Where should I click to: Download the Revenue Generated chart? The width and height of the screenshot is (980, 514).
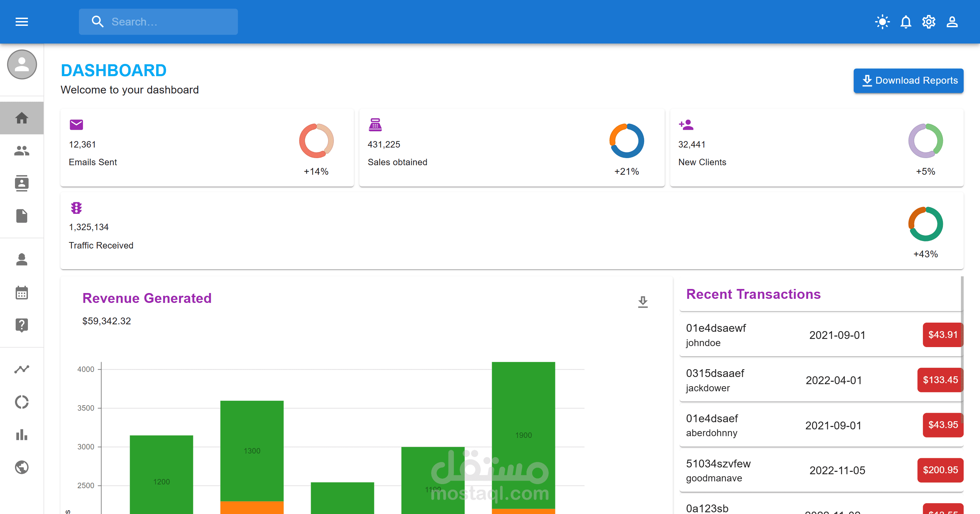(643, 302)
